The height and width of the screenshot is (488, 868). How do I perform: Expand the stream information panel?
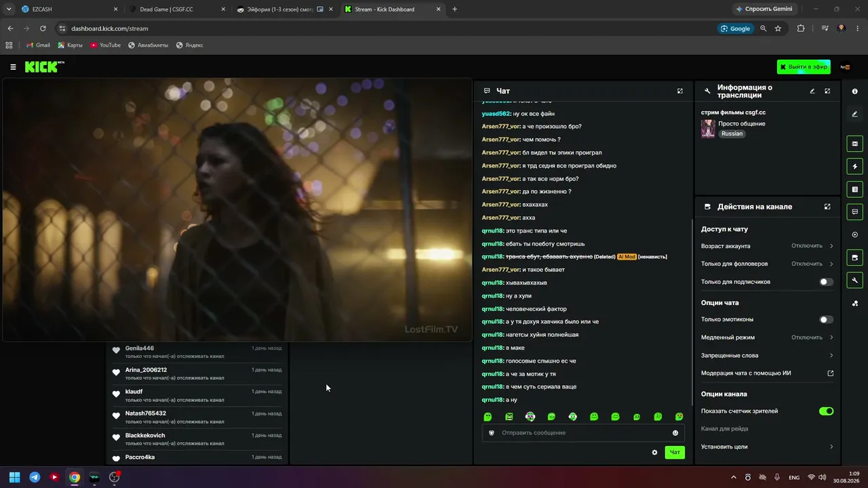[827, 91]
